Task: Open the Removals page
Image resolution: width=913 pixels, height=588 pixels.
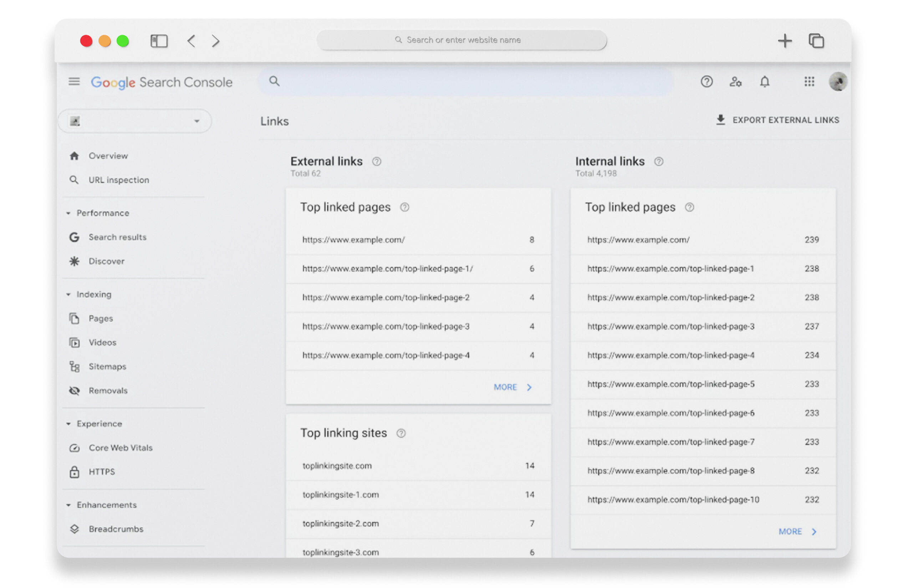Action: [108, 390]
